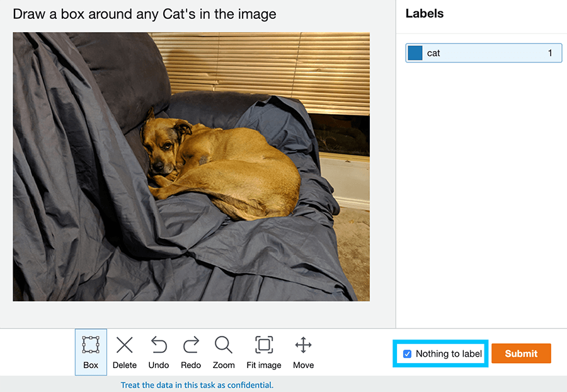Click the Labels panel heading
The width and height of the screenshot is (567, 392).
click(x=424, y=13)
